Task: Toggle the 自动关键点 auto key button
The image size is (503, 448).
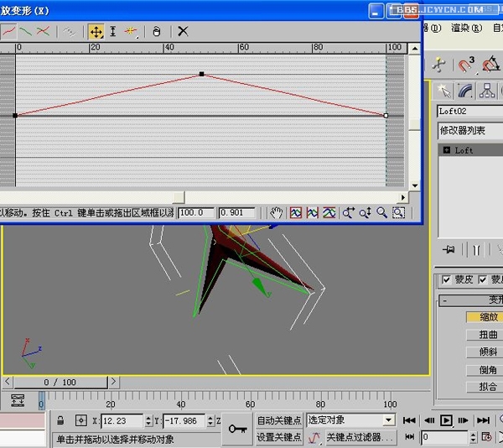Action: [279, 420]
